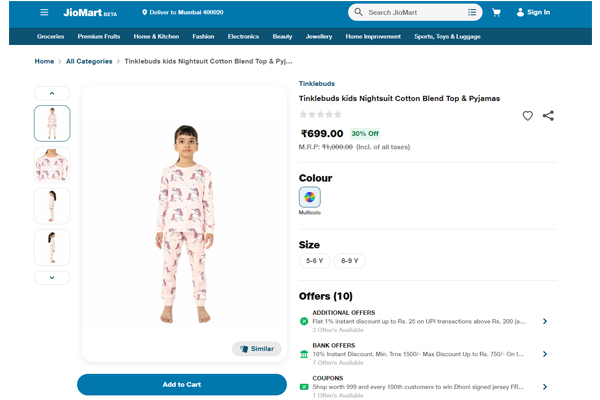
Task: Open the Tinklebuds brand link
Action: click(x=317, y=84)
